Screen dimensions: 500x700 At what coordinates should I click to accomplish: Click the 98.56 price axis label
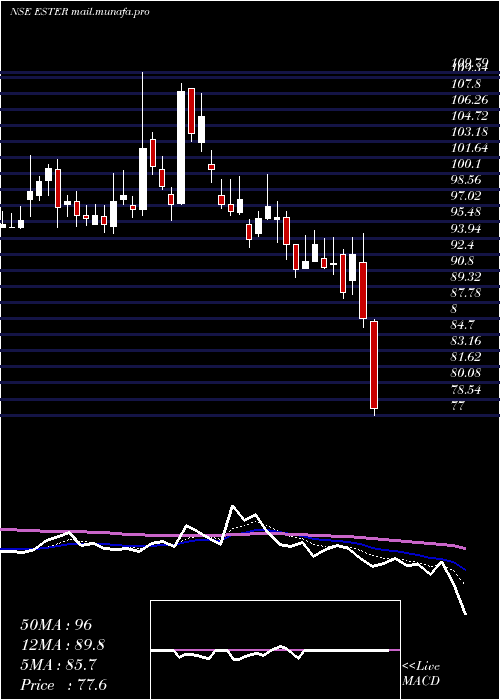click(x=466, y=180)
